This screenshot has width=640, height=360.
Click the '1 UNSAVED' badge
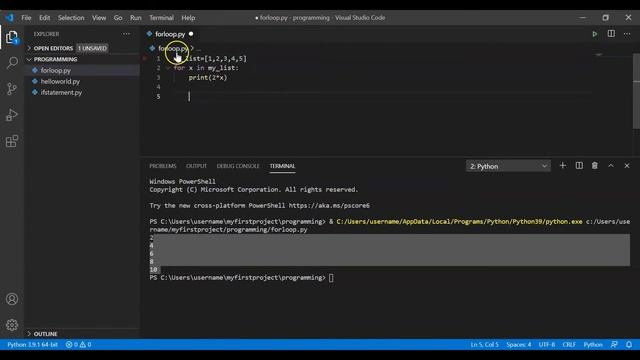click(x=92, y=48)
